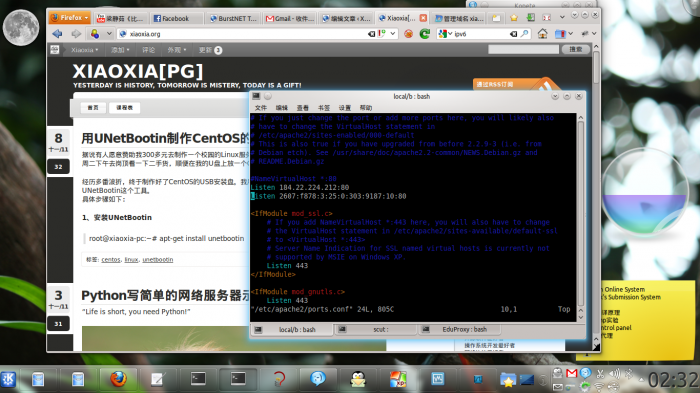Switch to the Facebook tab
The height and width of the screenshot is (393, 700).
176,18
